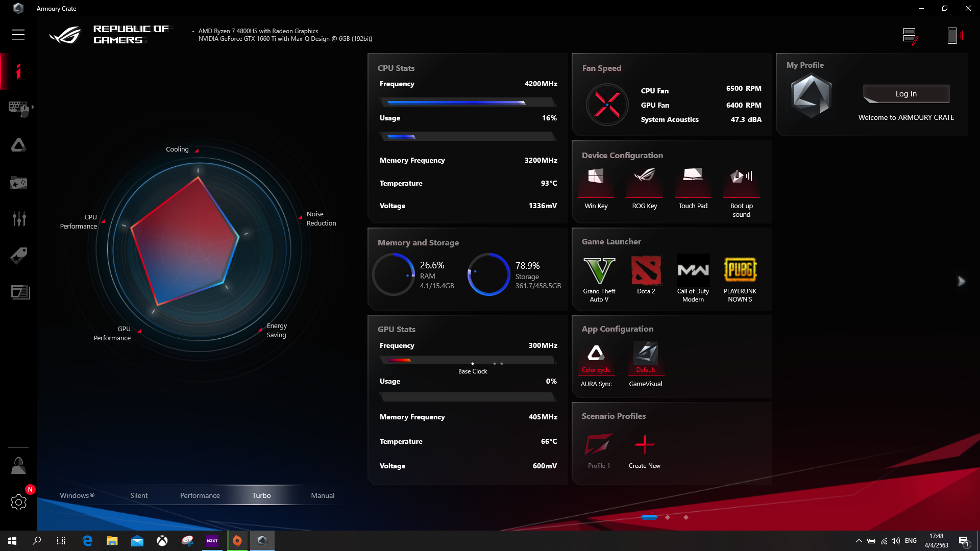Open the hamburger menu in sidebar

coord(18,35)
